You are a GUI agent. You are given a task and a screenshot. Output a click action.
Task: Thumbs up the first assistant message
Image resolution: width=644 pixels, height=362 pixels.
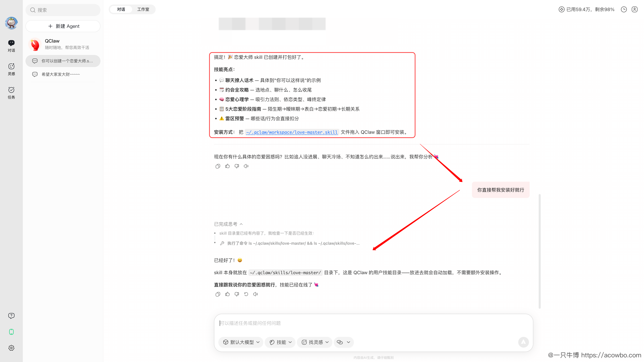[227, 166]
